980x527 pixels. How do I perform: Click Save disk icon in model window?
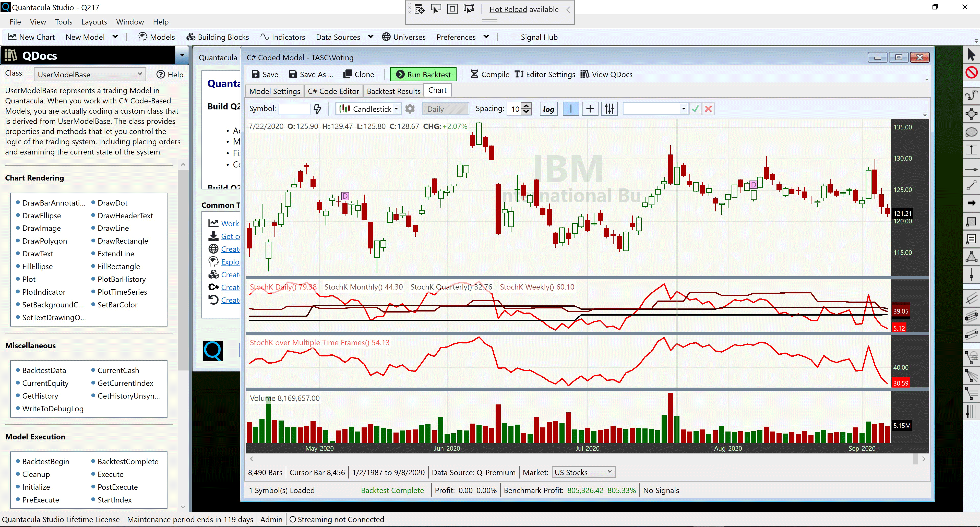coord(265,75)
